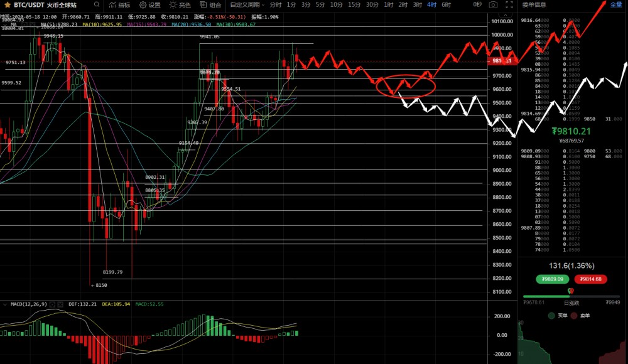Select the 4时 timeframe tab
Viewport: 628px width, 364px height.
431,4
